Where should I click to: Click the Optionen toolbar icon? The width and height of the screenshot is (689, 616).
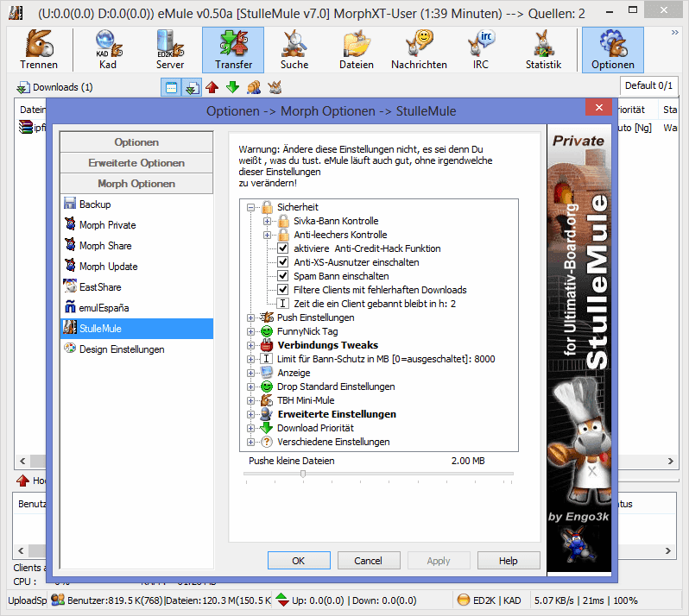[x=613, y=50]
